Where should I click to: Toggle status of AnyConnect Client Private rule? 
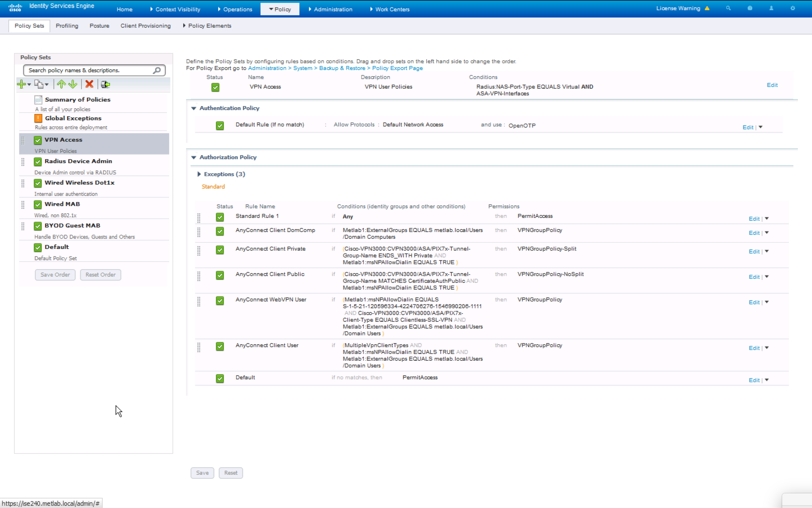[220, 250]
